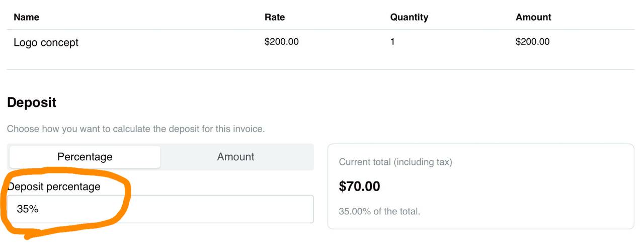Click the Deposit section heading
644x245 pixels.
click(32, 103)
